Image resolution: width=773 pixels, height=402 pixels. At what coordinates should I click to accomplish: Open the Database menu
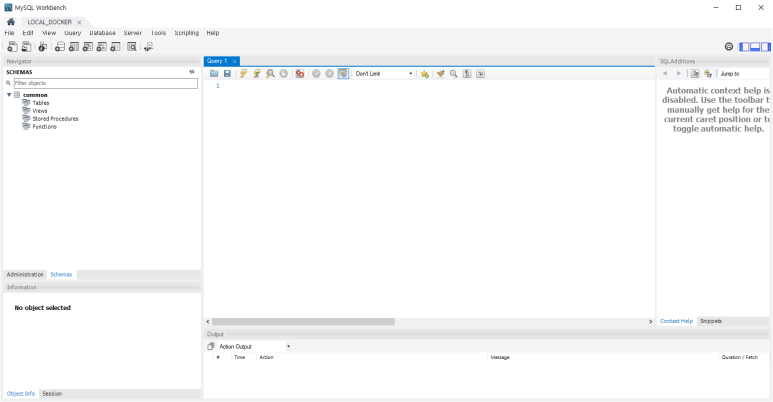(x=102, y=33)
